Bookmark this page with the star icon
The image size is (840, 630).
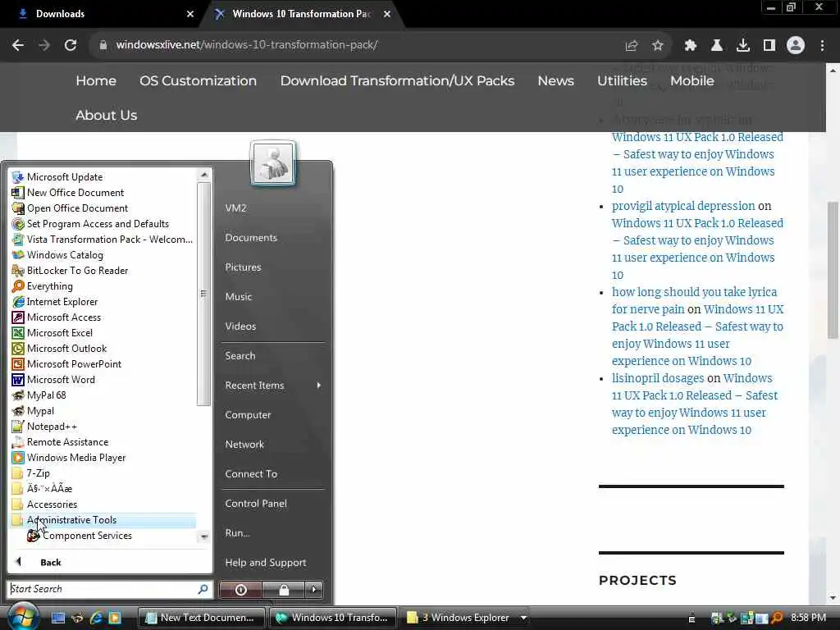pos(658,46)
